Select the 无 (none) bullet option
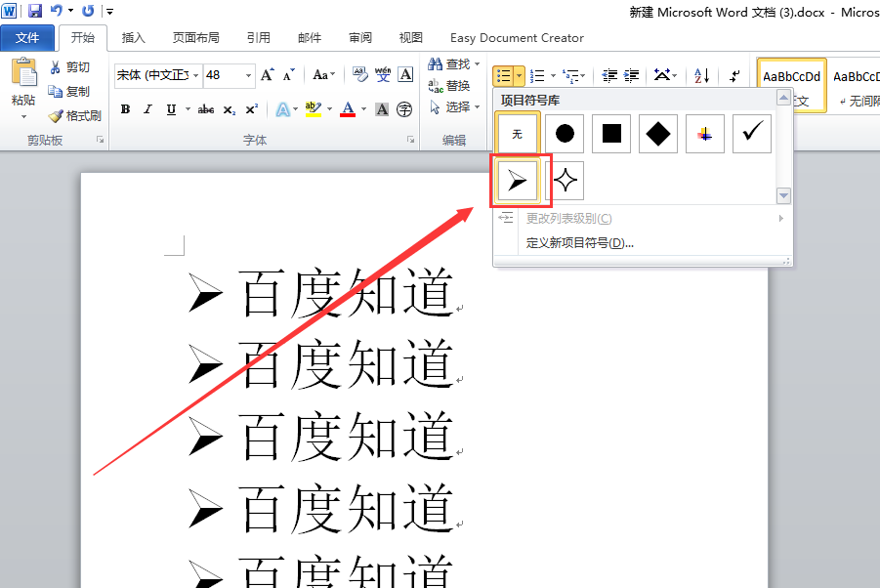The height and width of the screenshot is (588, 880). tap(518, 134)
